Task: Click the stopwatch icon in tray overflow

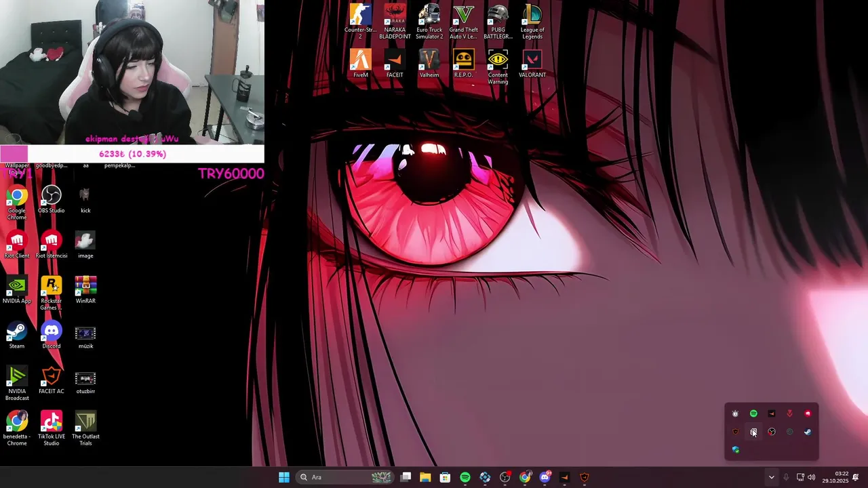Action: [x=735, y=413]
